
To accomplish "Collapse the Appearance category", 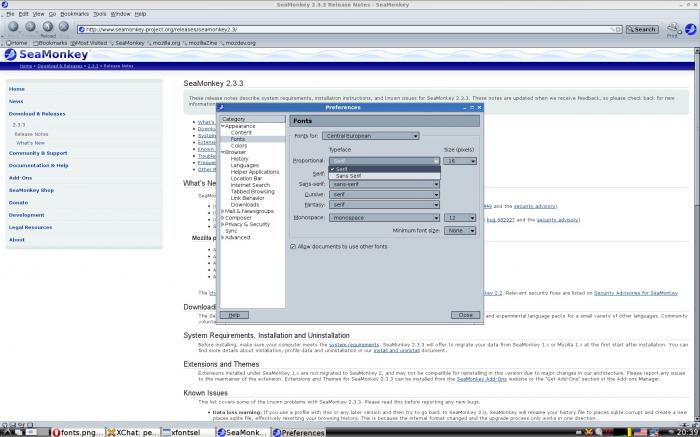I will pyautogui.click(x=223, y=126).
